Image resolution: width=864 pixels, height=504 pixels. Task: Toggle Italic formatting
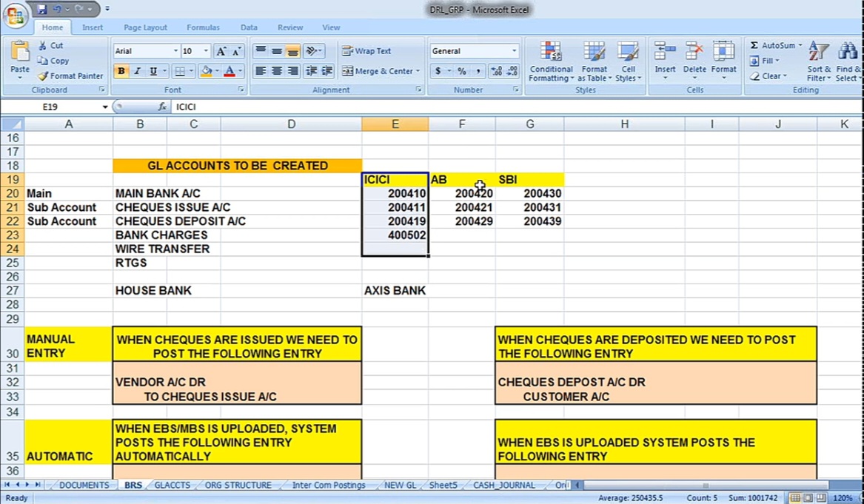coord(137,71)
